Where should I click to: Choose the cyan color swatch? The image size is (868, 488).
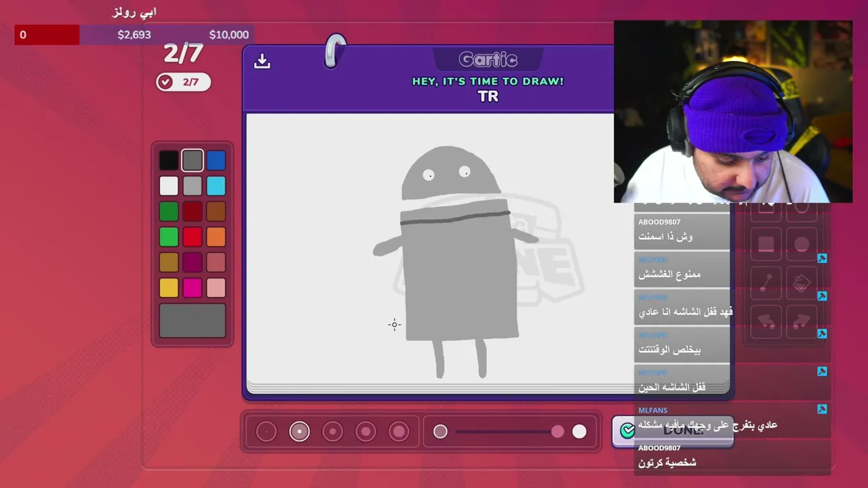tap(216, 186)
